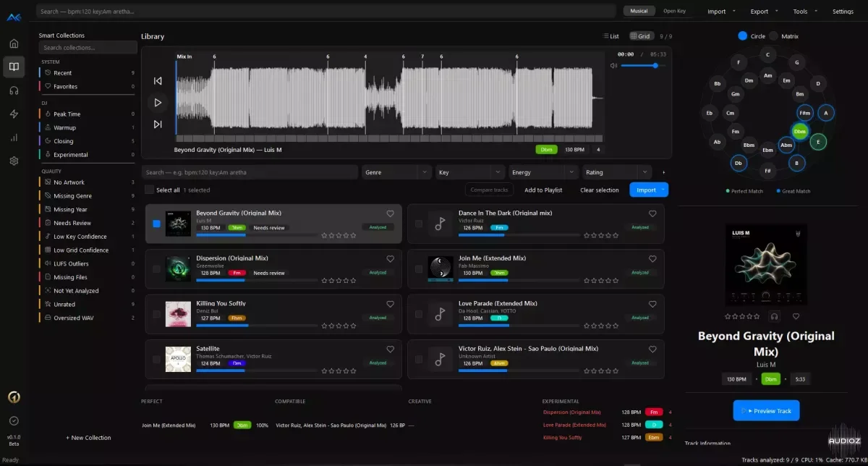Open the lightning bolt icon in sidebar

[x=13, y=114]
